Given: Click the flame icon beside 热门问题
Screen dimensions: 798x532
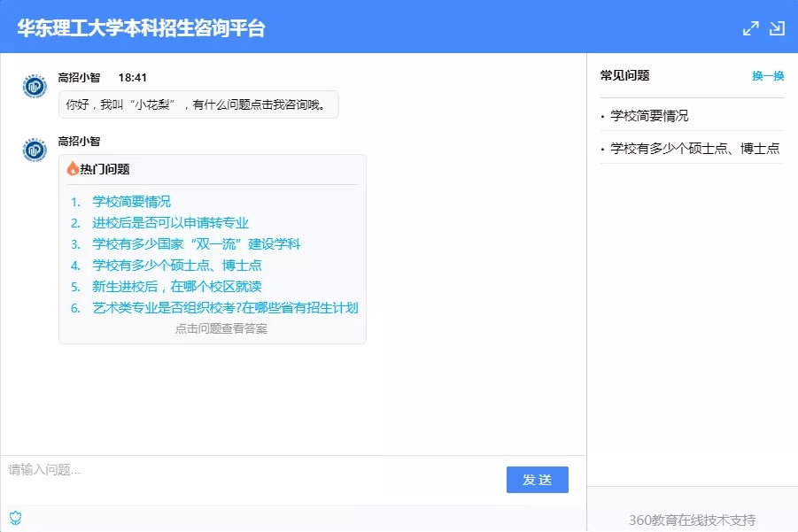Looking at the screenshot, I should [x=73, y=168].
